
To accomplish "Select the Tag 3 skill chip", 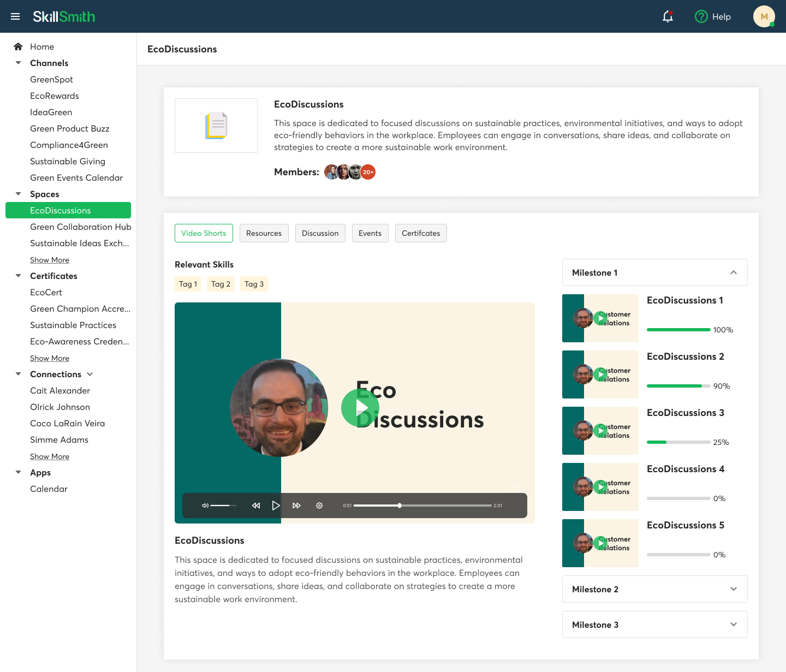I will point(254,284).
